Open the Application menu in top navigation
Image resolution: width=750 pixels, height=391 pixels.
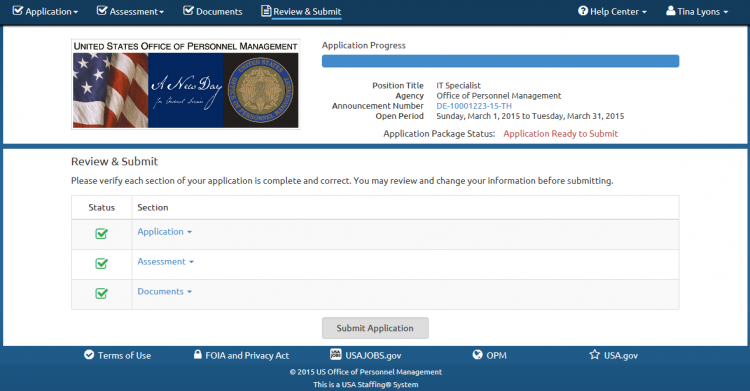pyautogui.click(x=45, y=11)
